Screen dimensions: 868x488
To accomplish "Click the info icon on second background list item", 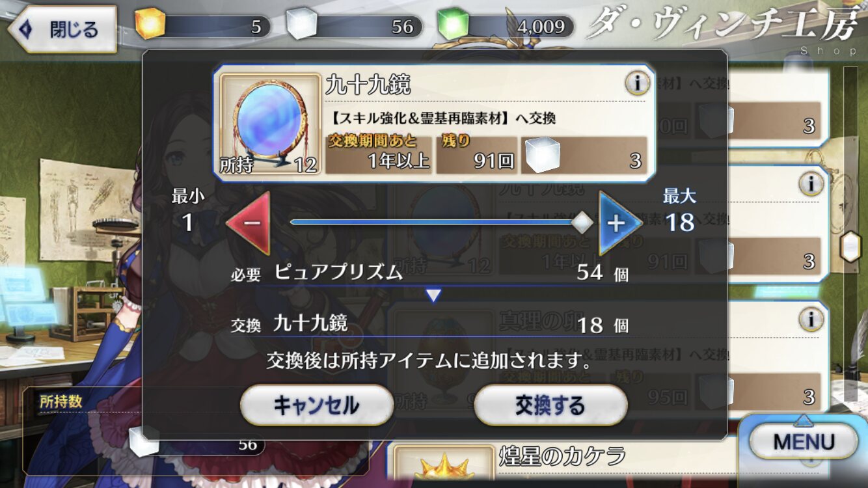I will (811, 185).
